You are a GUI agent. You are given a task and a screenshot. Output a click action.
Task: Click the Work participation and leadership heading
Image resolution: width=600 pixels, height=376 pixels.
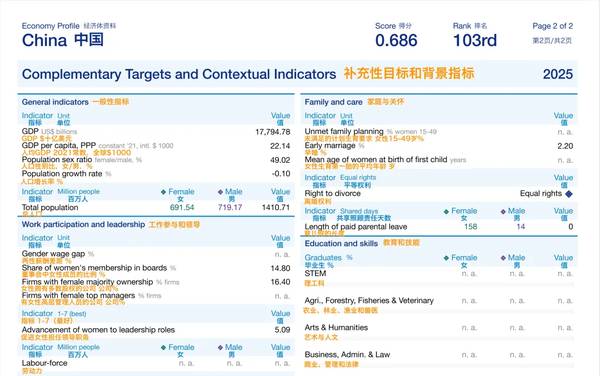coord(83,225)
